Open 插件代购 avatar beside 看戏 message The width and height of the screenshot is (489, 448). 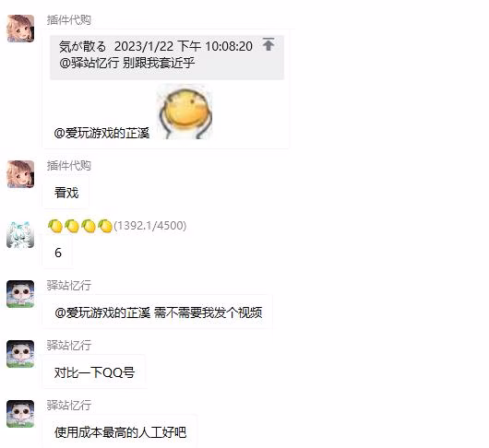pyautogui.click(x=20, y=174)
